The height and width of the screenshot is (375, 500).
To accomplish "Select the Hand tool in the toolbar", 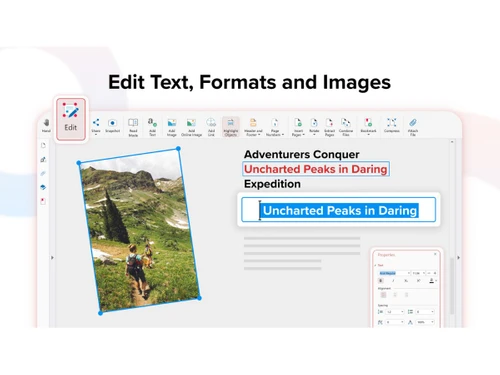I will (x=46, y=126).
